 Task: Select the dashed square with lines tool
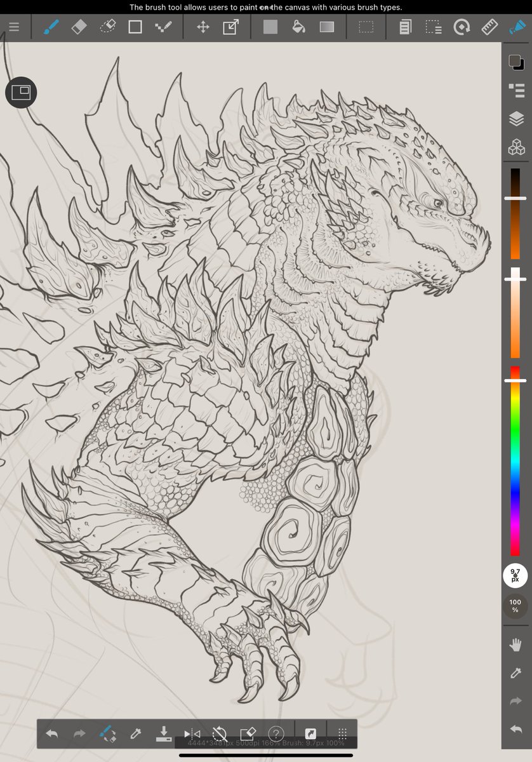[x=434, y=27]
